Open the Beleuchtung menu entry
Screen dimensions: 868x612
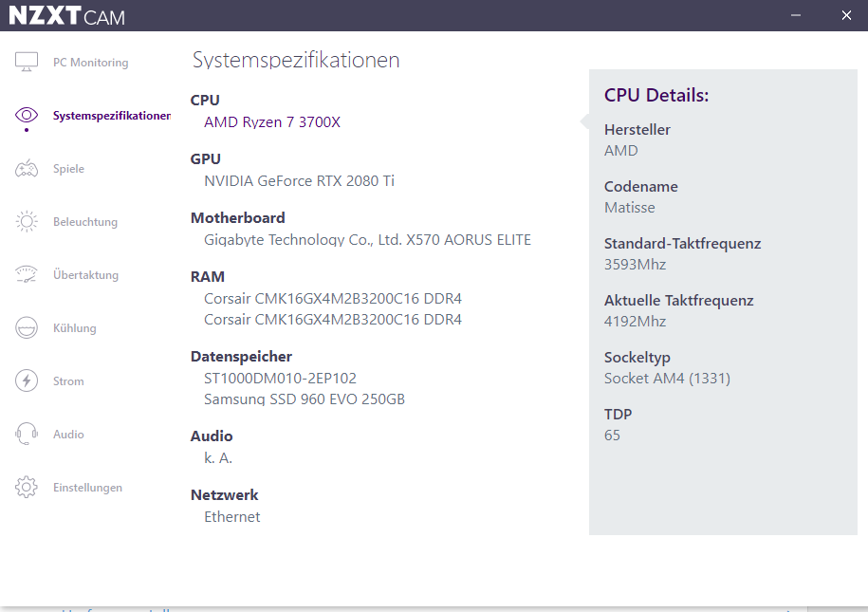click(x=85, y=222)
